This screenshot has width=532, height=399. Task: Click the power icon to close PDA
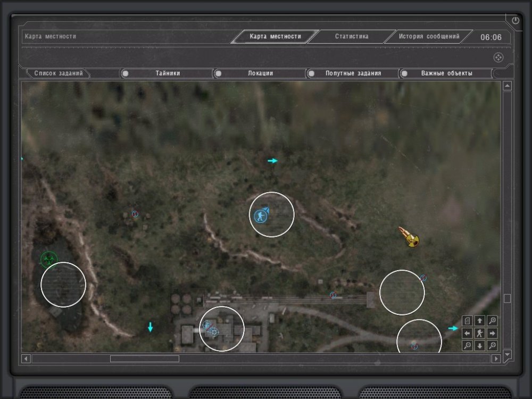[515, 20]
